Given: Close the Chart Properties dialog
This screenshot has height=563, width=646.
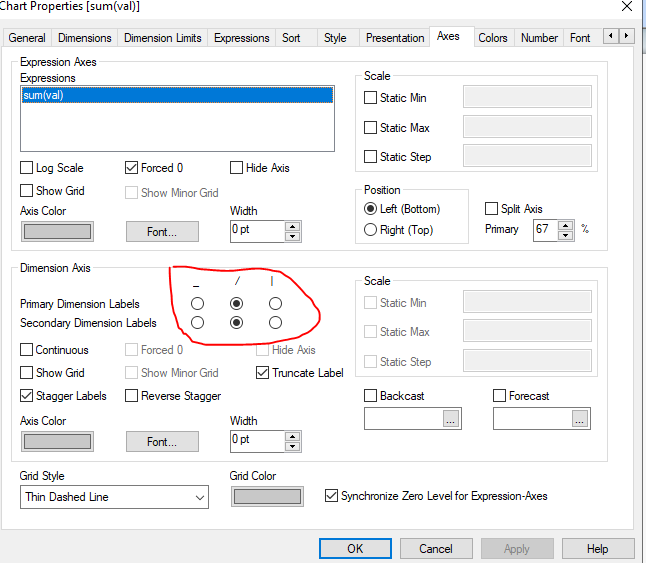Looking at the screenshot, I should point(627,6).
